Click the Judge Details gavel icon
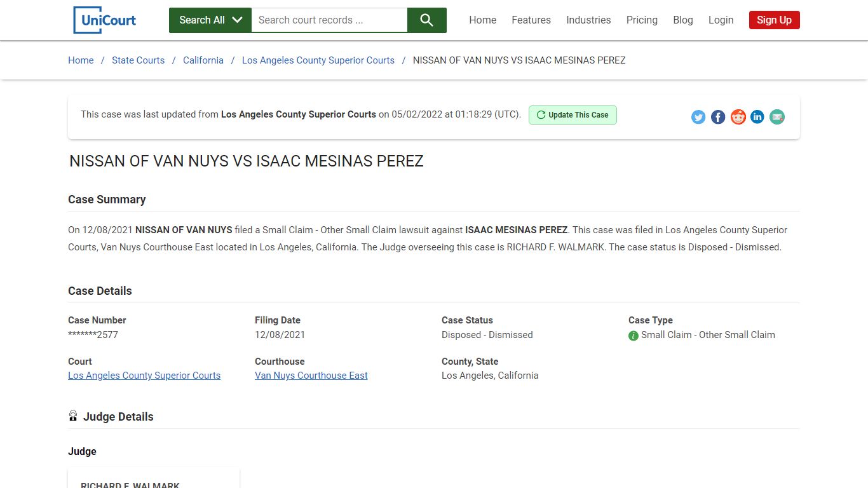 [73, 416]
